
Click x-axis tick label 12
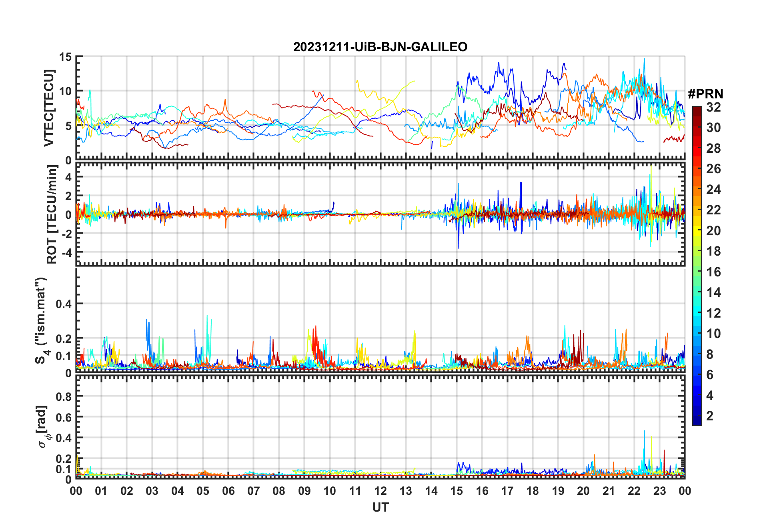click(x=380, y=491)
